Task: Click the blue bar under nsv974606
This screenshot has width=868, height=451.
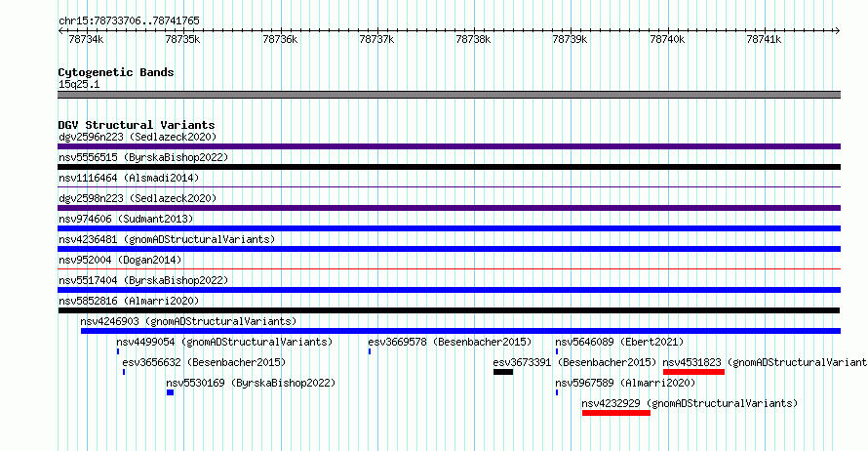Action: coord(449,228)
